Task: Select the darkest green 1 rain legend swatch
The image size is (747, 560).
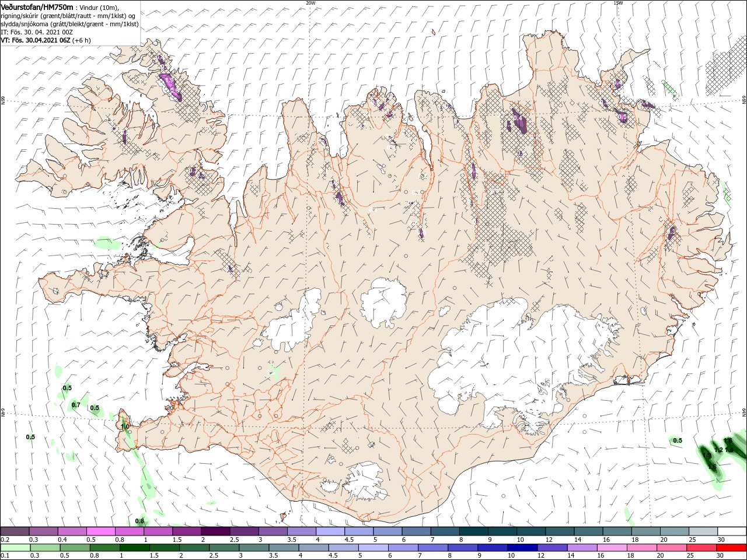Action: pos(134,548)
